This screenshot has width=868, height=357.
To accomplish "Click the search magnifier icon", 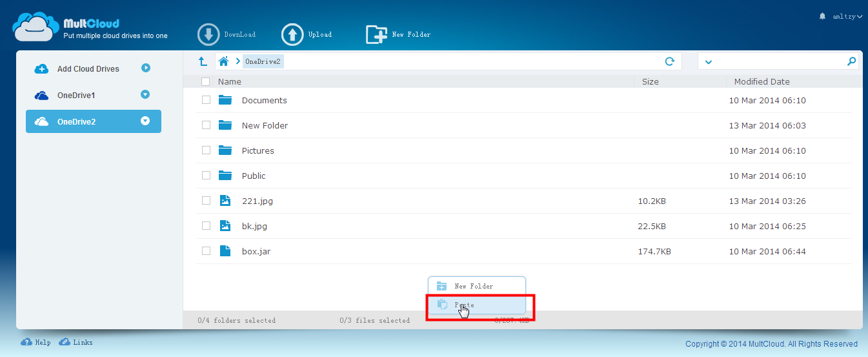I will (851, 61).
